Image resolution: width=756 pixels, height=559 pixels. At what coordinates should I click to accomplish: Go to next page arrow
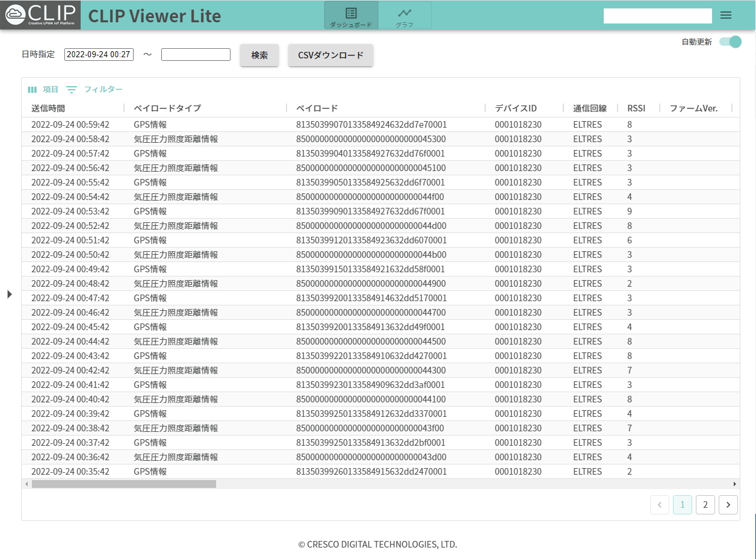click(728, 505)
